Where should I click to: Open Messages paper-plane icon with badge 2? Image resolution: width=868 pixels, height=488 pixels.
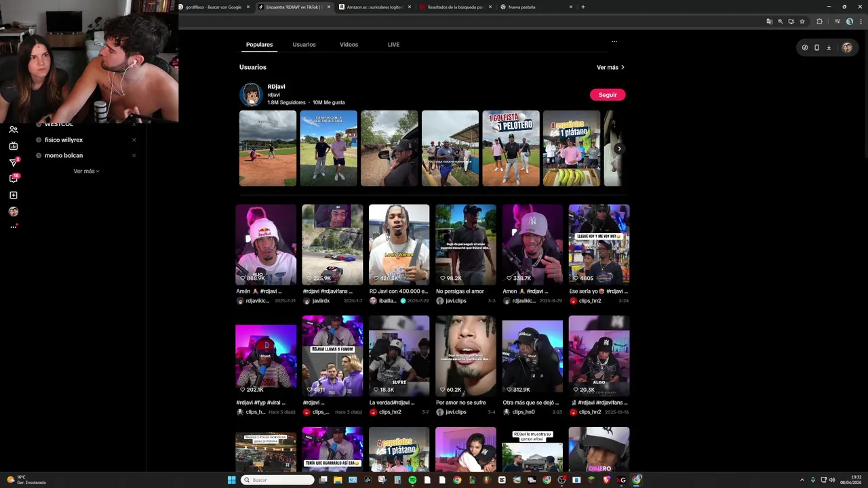13,162
